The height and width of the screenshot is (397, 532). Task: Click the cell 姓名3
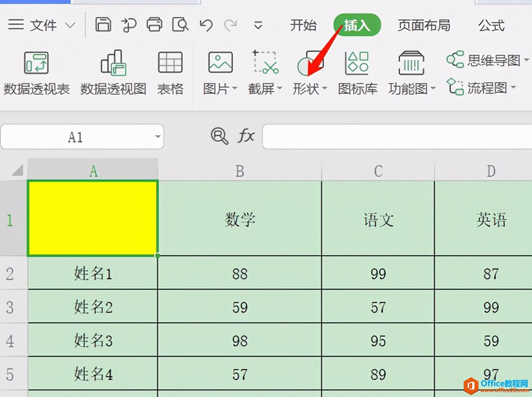click(93, 340)
